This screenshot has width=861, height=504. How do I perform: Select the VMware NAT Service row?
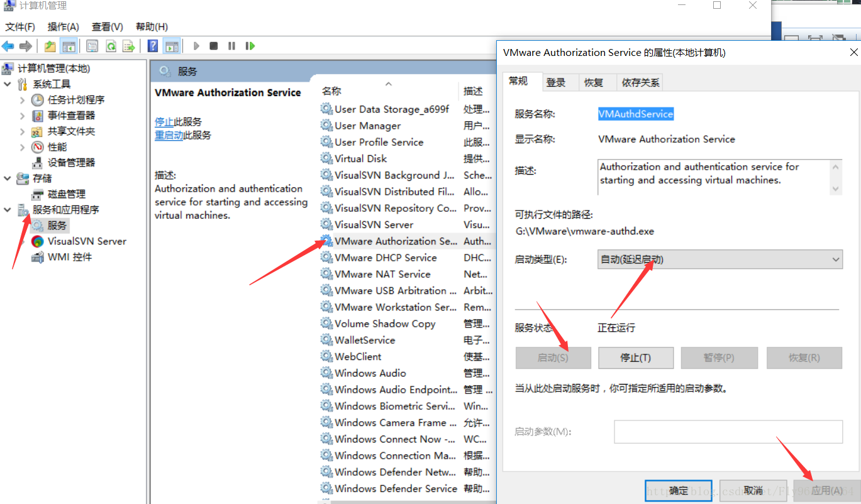[408, 274]
